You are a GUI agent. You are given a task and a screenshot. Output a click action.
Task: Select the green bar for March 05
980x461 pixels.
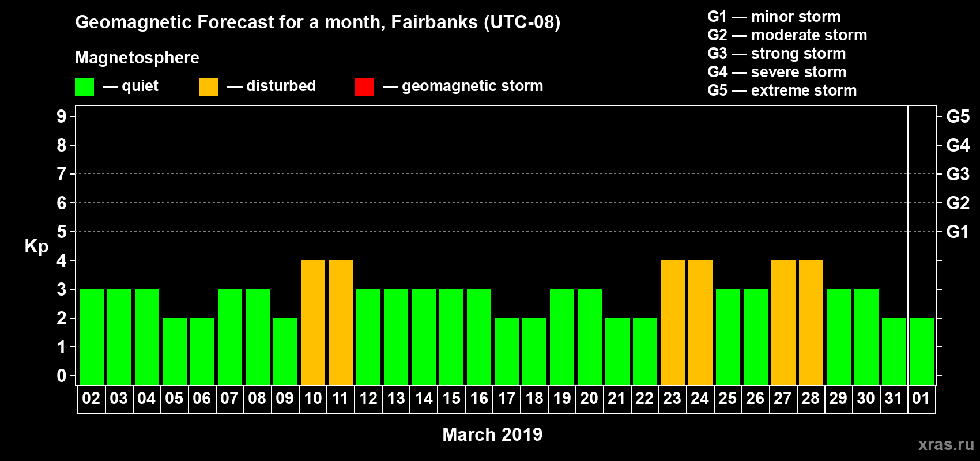click(175, 351)
